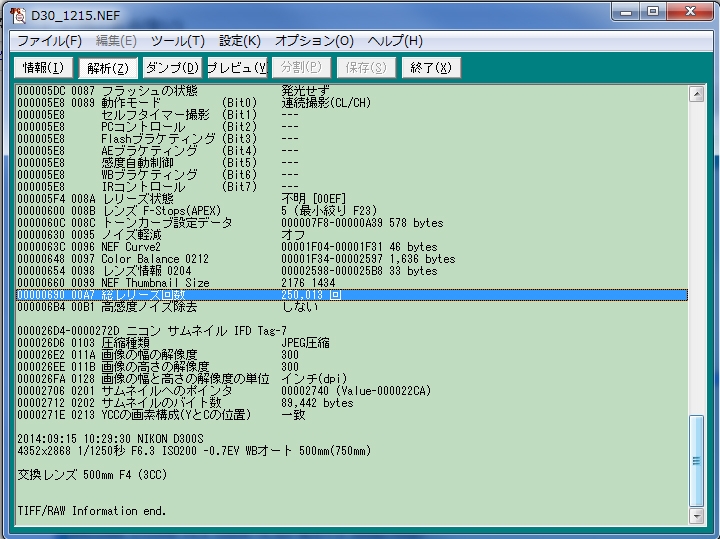Click the scrollbar up arrow
The width and height of the screenshot is (720, 539).
[697, 95]
